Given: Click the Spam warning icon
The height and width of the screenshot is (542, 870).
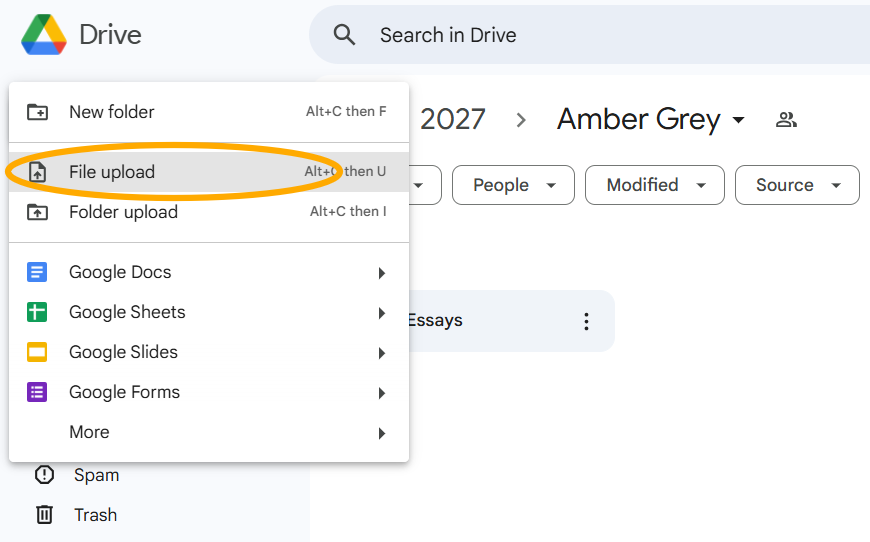Looking at the screenshot, I should (x=44, y=475).
